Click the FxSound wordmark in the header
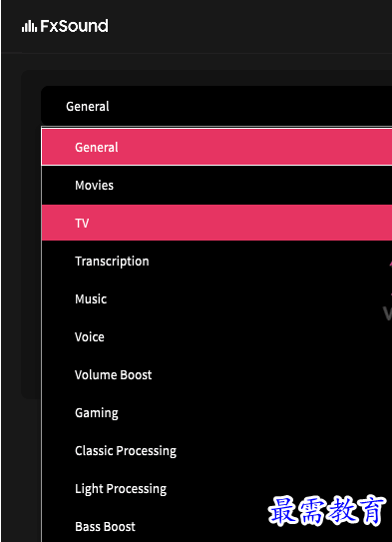392x542 pixels. point(74,26)
